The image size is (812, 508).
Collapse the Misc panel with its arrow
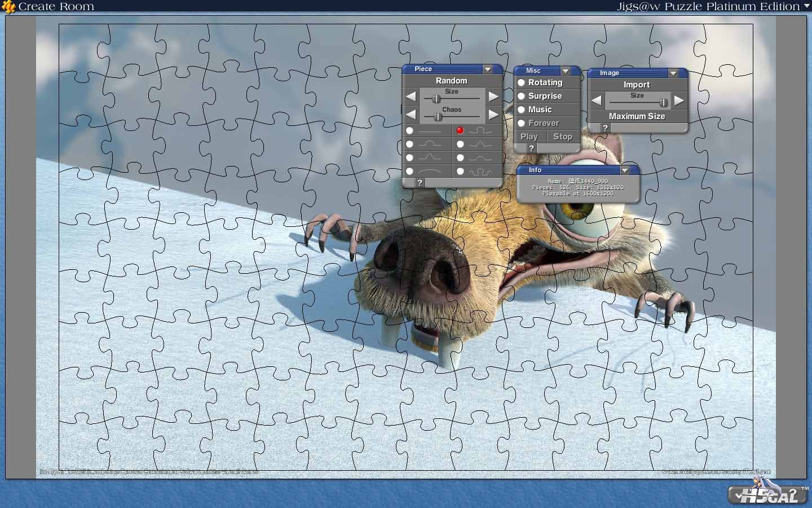point(566,71)
